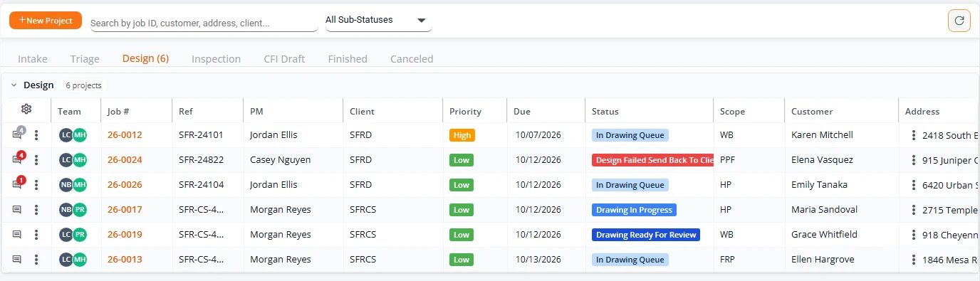Switch to the Intake tab
The height and width of the screenshot is (281, 980).
tap(33, 59)
